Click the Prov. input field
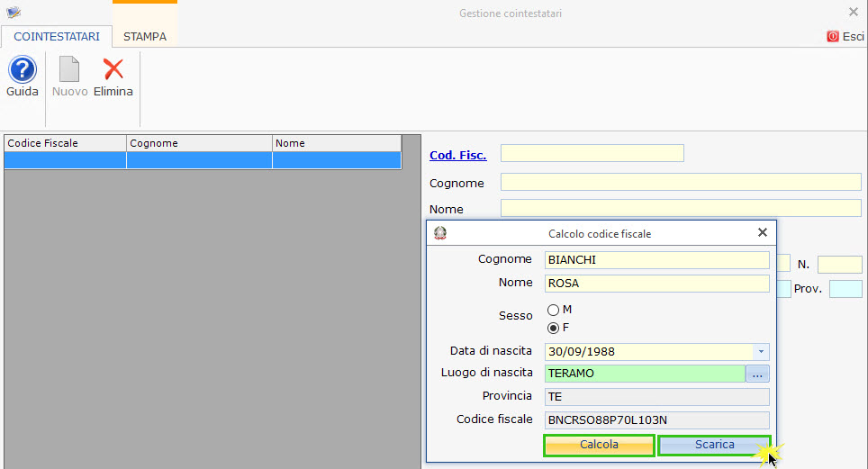The width and height of the screenshot is (868, 469). pos(845,289)
